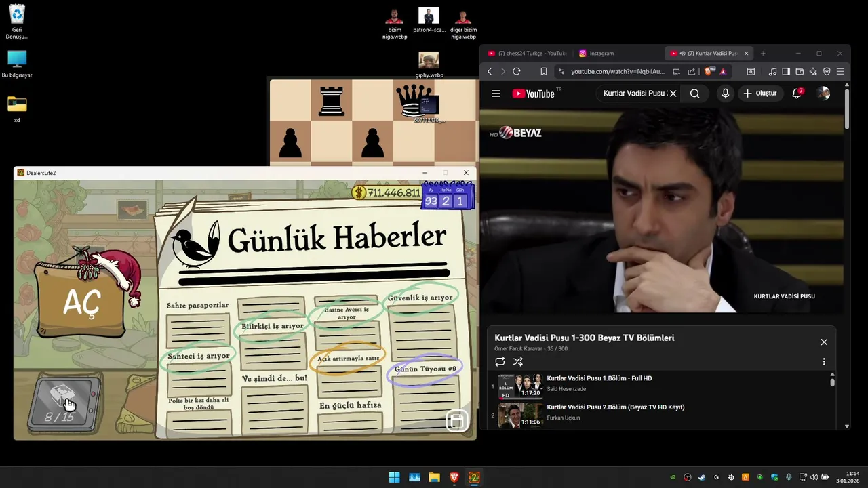Click 'Polis bir kez daha eli boş döndü' headline

point(198,404)
